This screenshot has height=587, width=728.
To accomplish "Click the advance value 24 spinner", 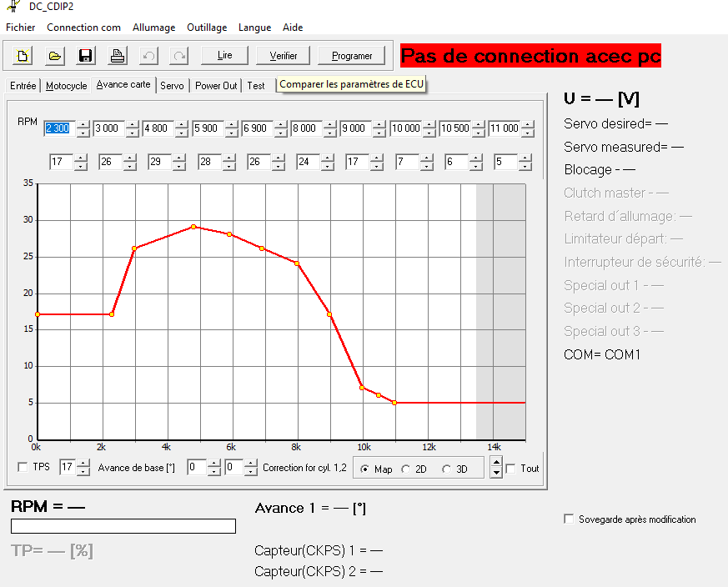I will click(328, 162).
